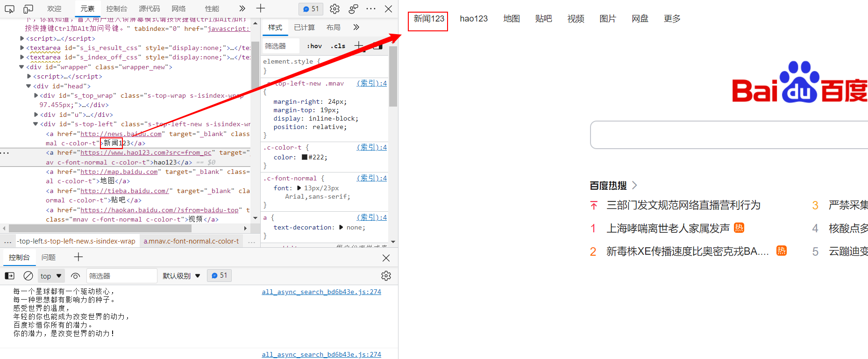Click the Baidu search input box

(729, 135)
